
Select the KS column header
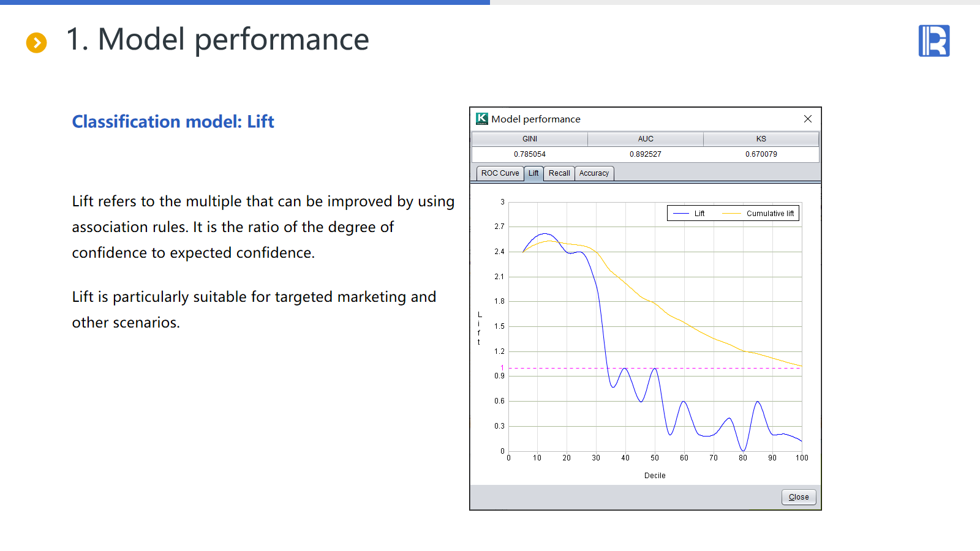(x=761, y=139)
